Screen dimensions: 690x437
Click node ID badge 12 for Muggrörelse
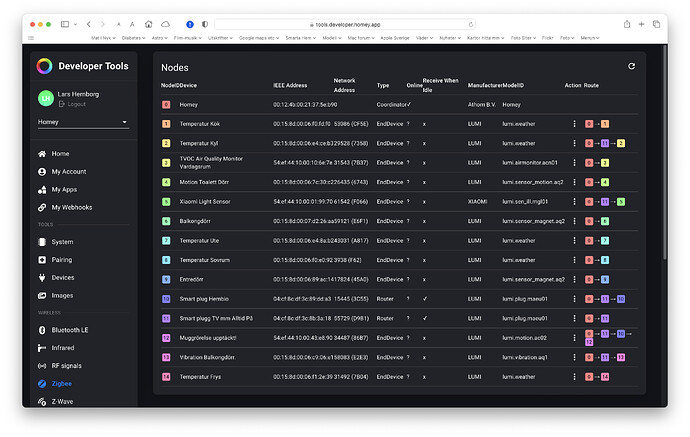coord(166,338)
